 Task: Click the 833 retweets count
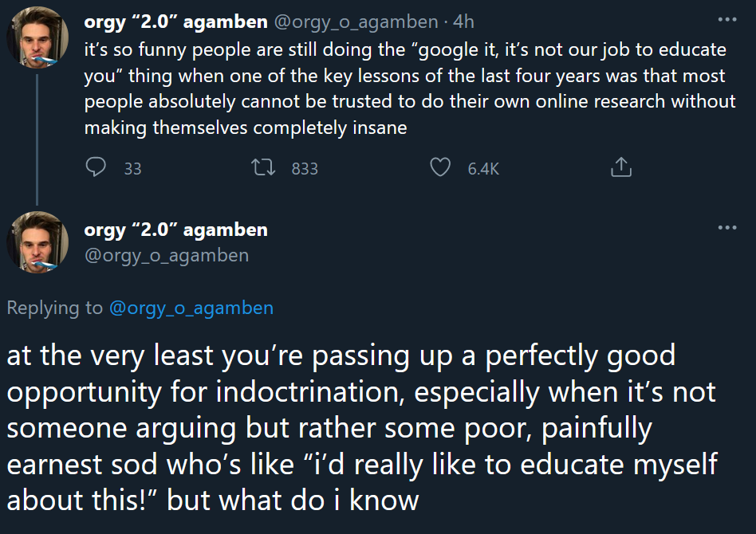305,168
